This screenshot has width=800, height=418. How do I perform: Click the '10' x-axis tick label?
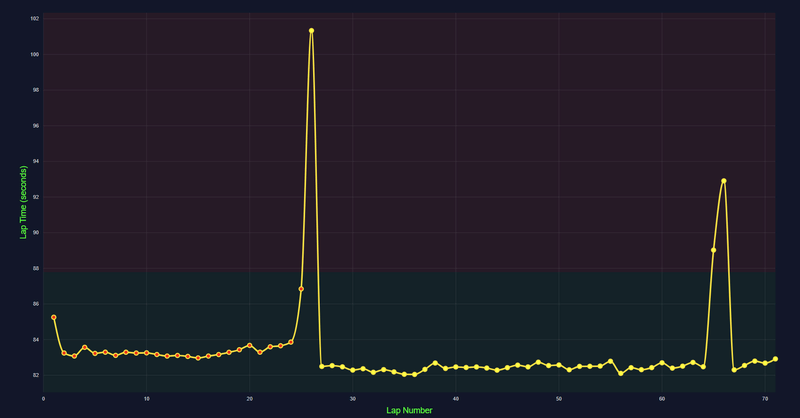pos(146,399)
